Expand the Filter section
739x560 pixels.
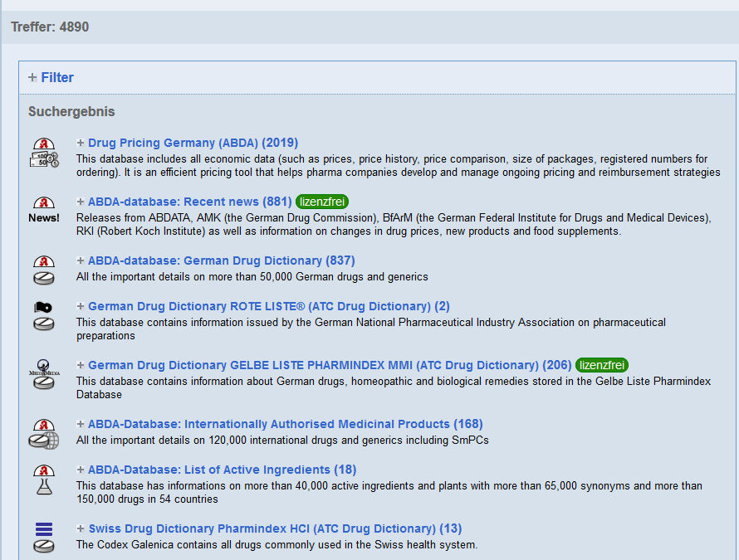coord(32,77)
